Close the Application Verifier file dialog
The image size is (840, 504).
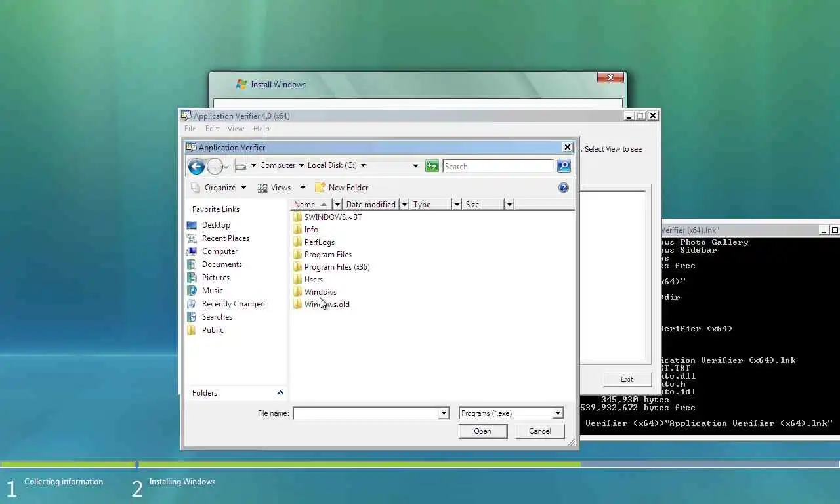[568, 147]
